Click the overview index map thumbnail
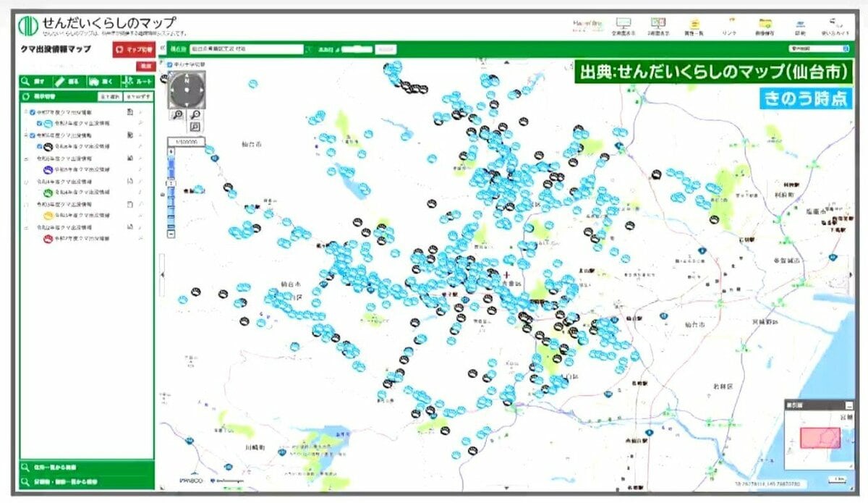Screen dimensions: 868x503 tap(820, 439)
